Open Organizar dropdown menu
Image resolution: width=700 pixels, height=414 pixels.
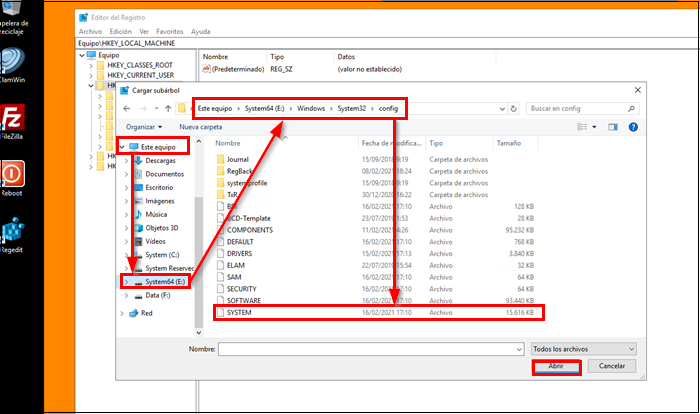(x=144, y=127)
